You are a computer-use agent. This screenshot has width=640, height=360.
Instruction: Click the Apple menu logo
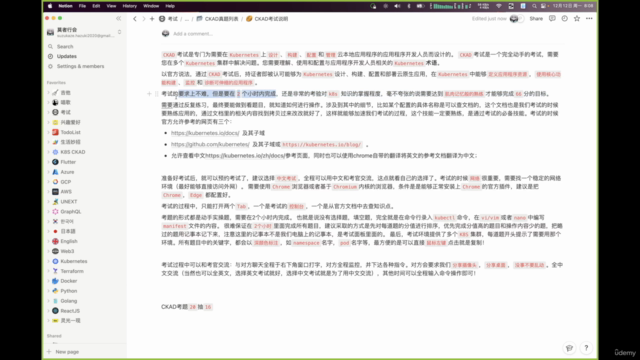pos(50,6)
